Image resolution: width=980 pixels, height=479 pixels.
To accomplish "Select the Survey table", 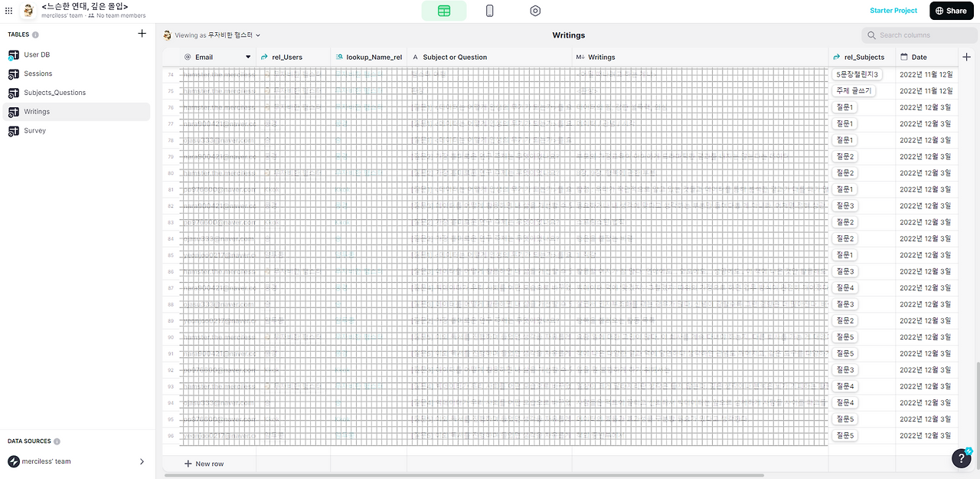I will [75, 130].
